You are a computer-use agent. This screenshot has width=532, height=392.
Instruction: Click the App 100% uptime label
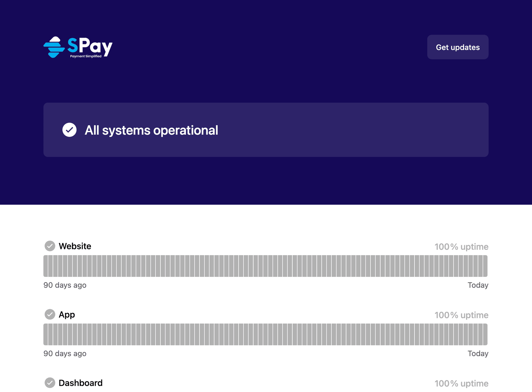point(461,315)
